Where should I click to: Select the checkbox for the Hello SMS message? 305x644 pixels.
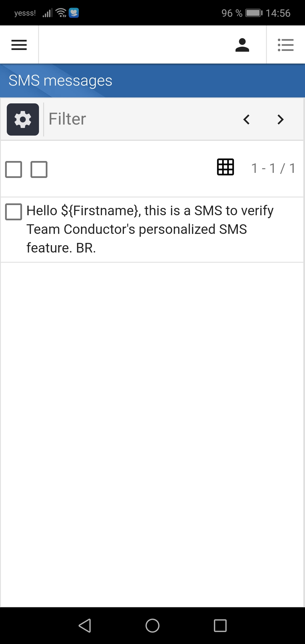click(13, 212)
